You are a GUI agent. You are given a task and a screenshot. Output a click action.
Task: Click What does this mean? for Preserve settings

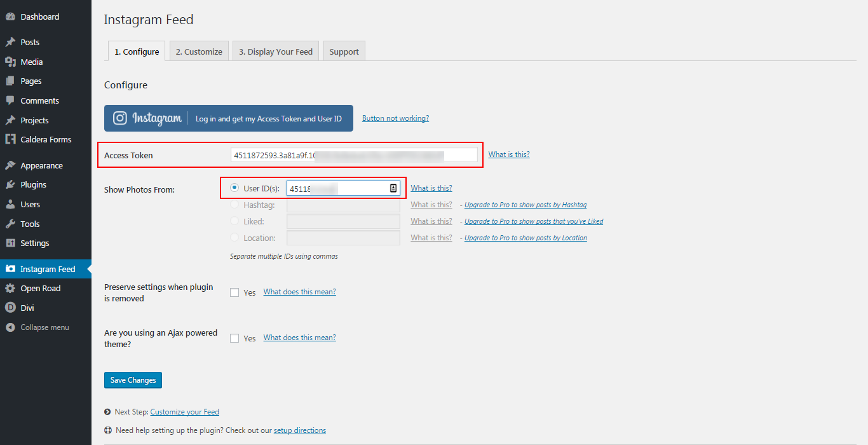300,292
